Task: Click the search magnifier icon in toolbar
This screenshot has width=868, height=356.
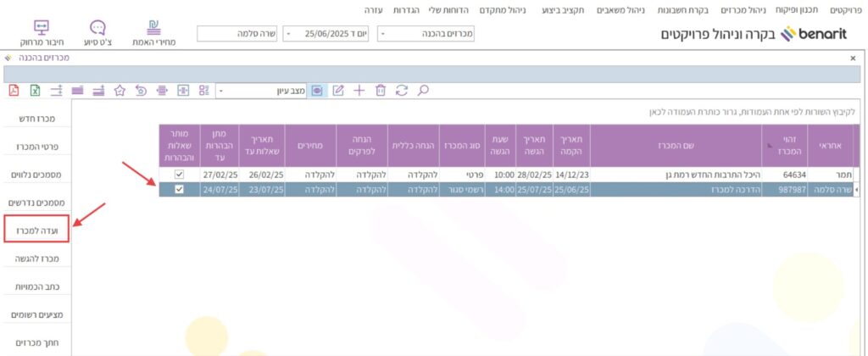Action: (x=423, y=90)
